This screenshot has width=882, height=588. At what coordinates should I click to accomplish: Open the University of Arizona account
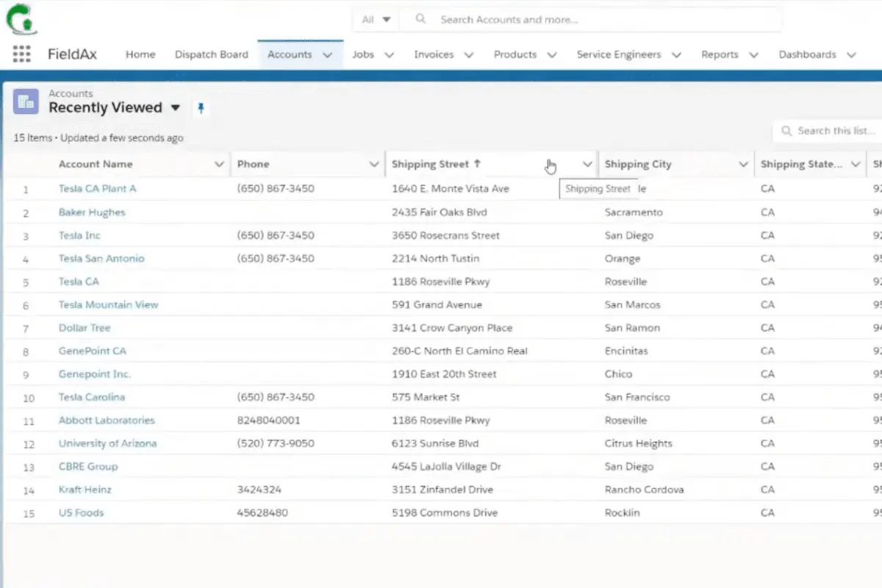(107, 443)
